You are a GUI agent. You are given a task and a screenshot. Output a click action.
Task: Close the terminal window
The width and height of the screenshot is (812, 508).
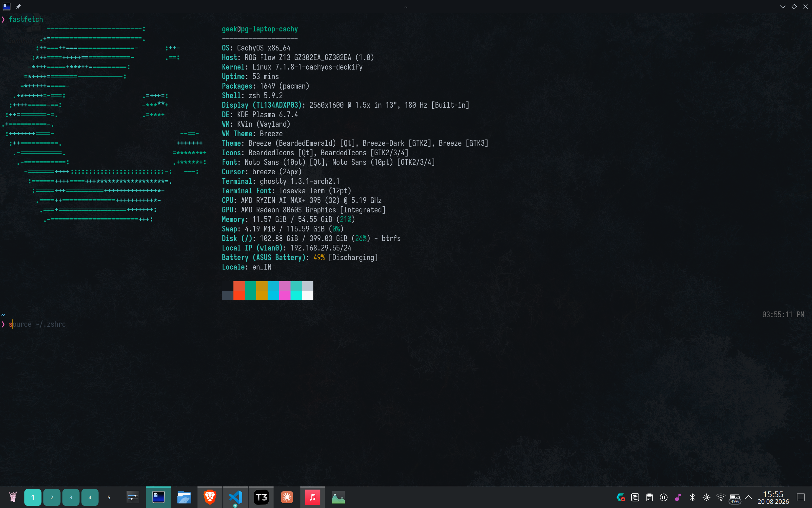point(805,7)
